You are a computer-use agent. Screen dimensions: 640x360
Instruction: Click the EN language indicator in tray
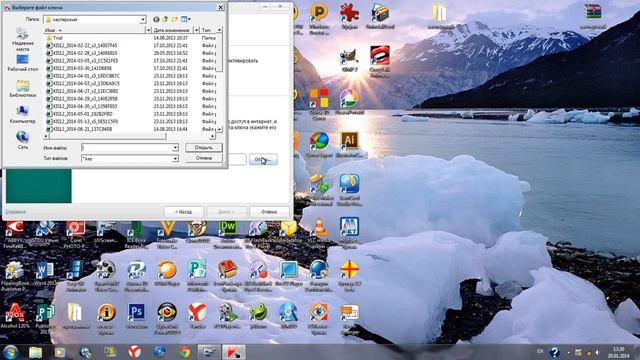click(540, 351)
